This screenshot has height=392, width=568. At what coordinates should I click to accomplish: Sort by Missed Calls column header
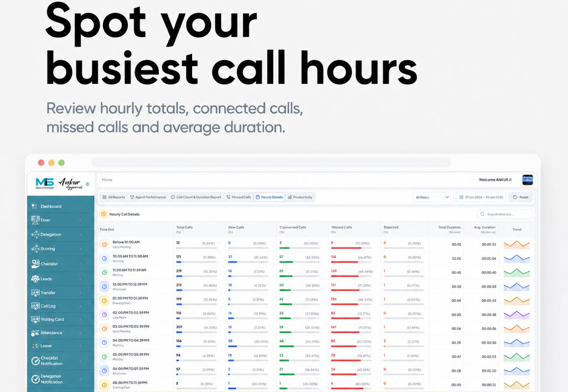tap(342, 227)
